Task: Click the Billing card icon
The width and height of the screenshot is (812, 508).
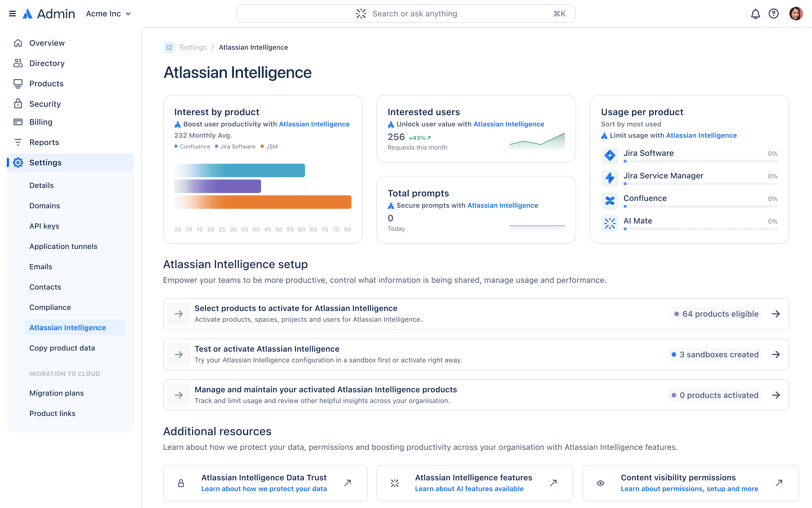Action: (x=18, y=122)
